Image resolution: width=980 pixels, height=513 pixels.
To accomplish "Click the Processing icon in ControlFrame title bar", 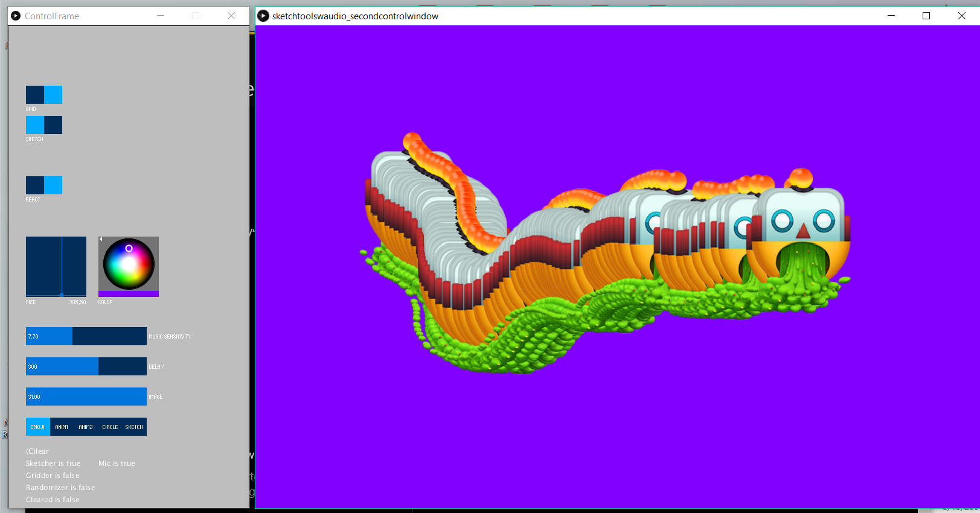I will tap(16, 16).
